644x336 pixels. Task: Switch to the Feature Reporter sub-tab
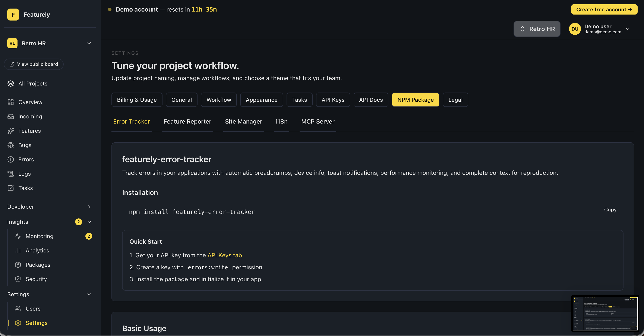[187, 122]
